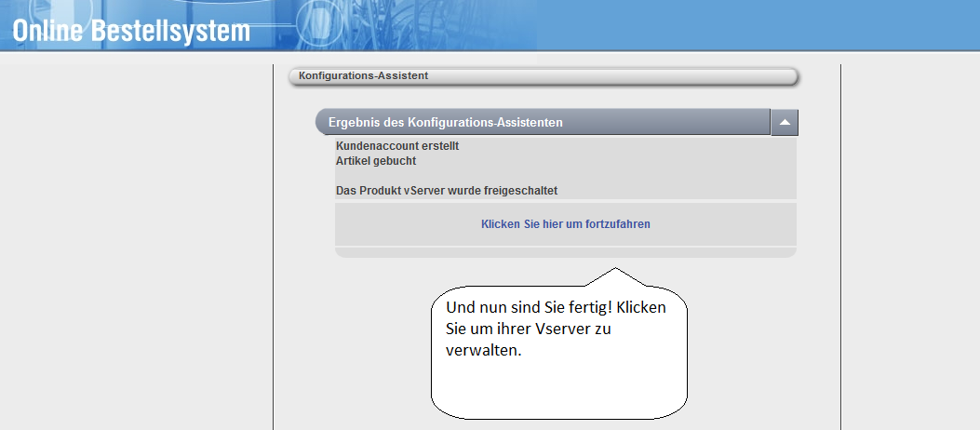Viewport: 980px width, 430px height.
Task: Click 'Das Produkt vServer wurde freigeschaltet' message
Action: coord(446,191)
